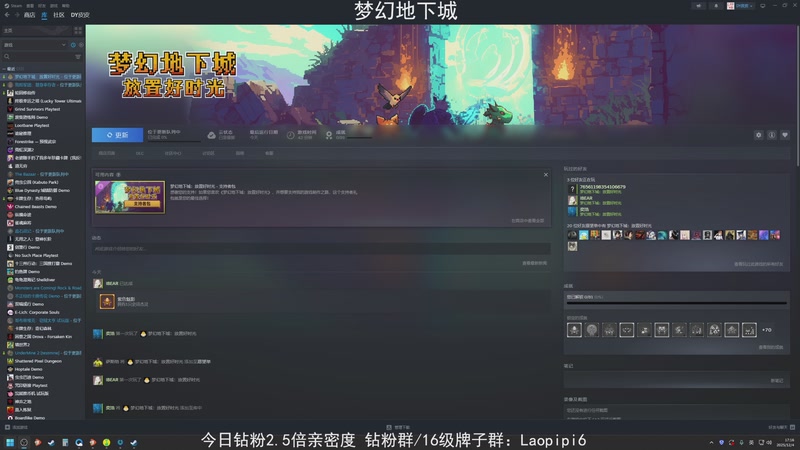Click the playtime clock icon
The width and height of the screenshot is (800, 450).
point(290,135)
